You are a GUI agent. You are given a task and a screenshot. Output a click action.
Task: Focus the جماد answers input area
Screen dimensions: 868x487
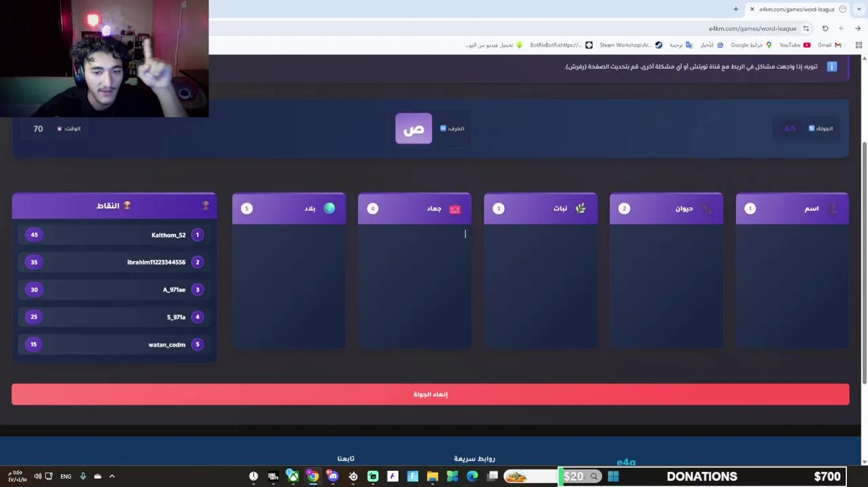414,285
